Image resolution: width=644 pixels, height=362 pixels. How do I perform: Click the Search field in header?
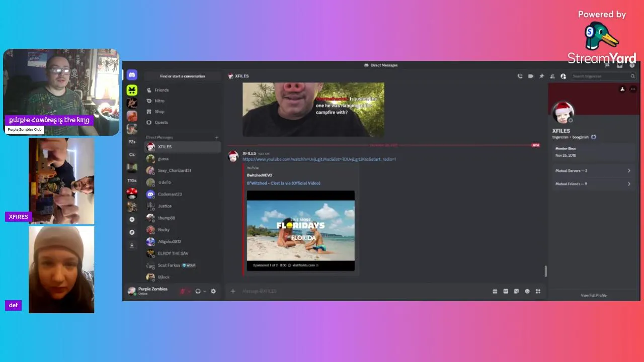coord(603,76)
